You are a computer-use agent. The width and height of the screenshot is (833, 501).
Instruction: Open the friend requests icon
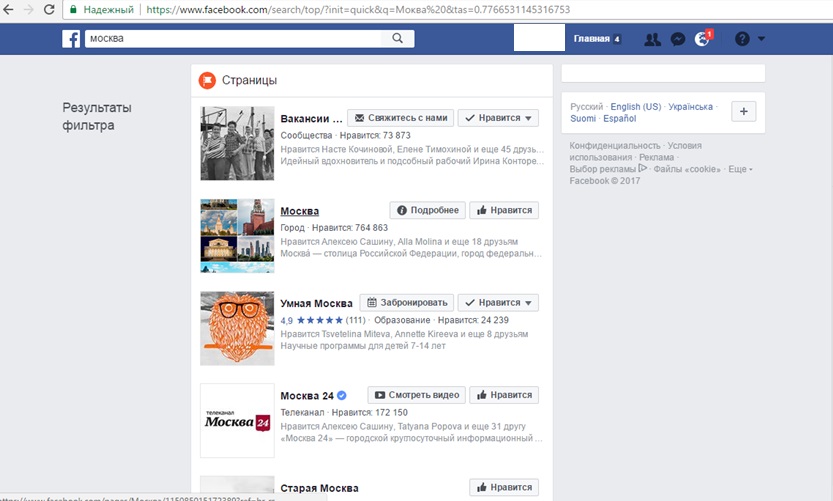tap(652, 39)
